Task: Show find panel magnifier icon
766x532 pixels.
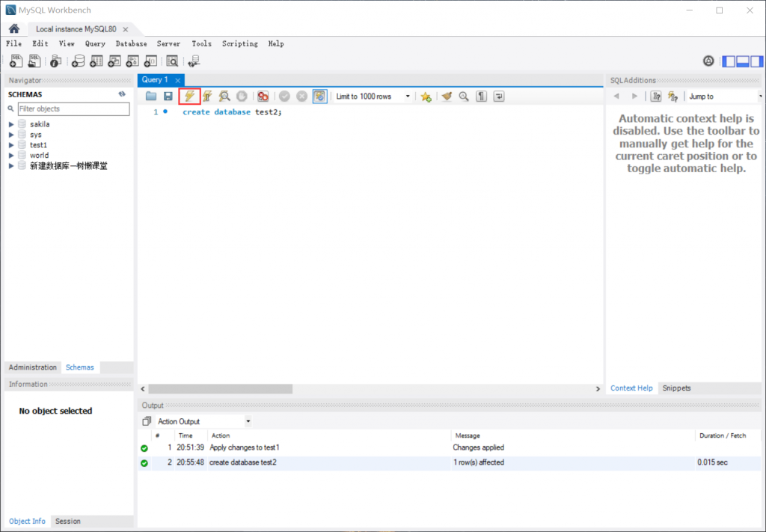Action: 464,97
